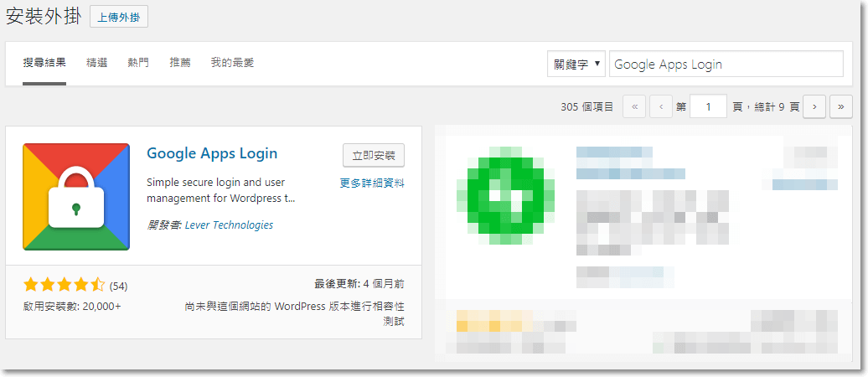This screenshot has height=377, width=868.
Task: Click the 安裝外掛 page heading
Action: [44, 16]
